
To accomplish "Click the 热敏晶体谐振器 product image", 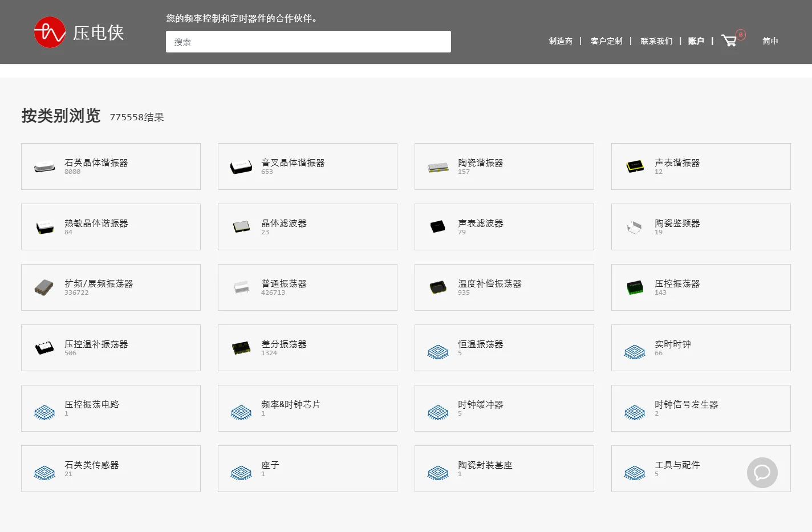I will [44, 228].
